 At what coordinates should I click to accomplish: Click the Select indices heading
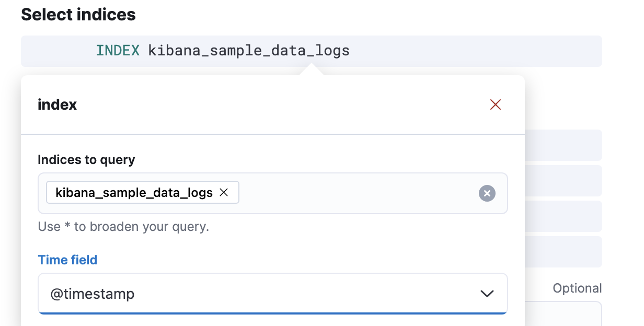click(78, 15)
